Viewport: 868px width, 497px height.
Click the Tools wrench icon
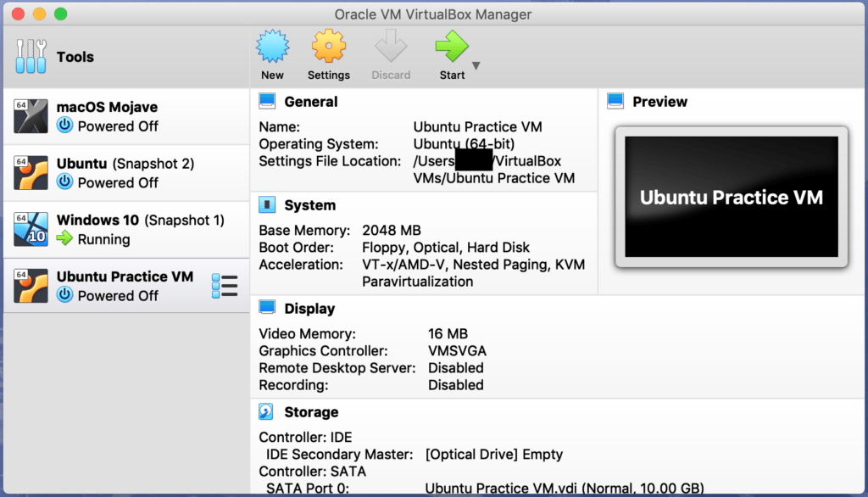point(31,57)
